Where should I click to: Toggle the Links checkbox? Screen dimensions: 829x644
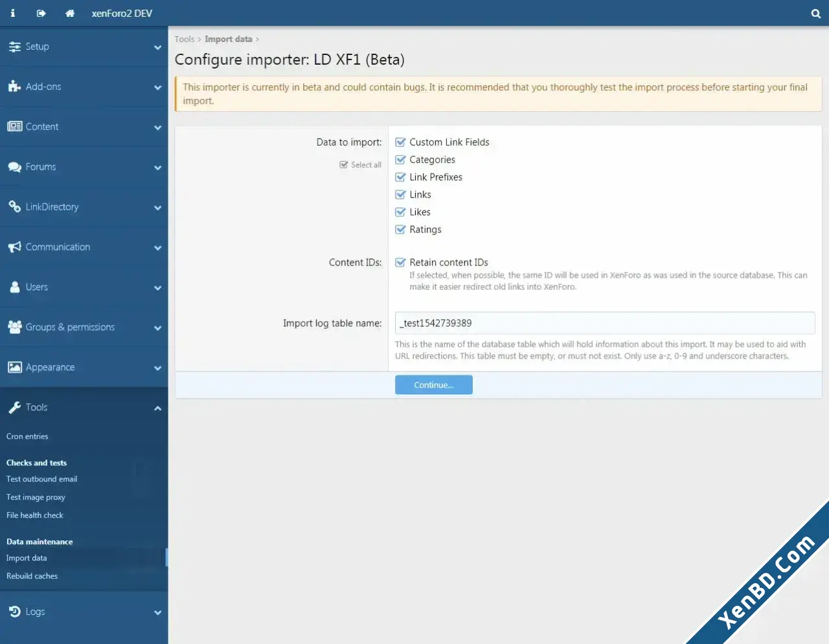[x=400, y=195]
